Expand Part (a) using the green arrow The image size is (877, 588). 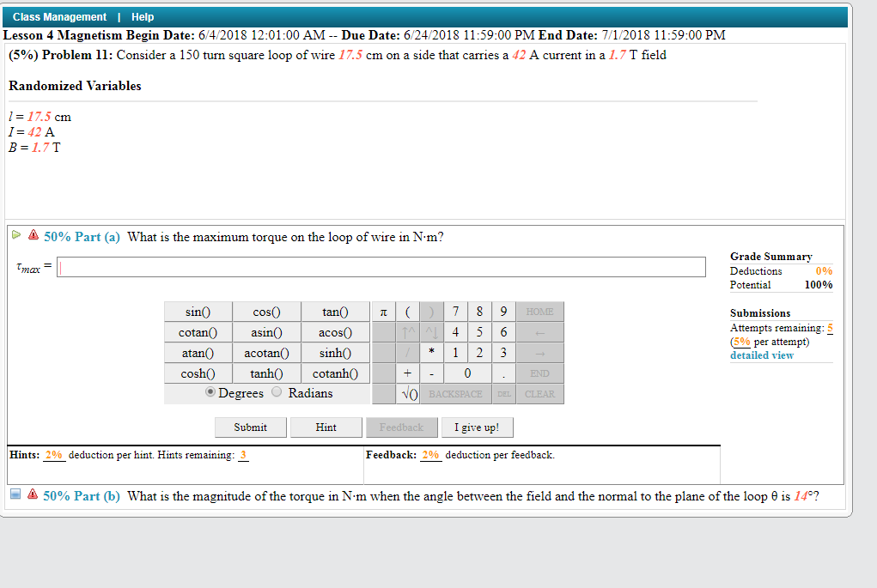tap(15, 234)
